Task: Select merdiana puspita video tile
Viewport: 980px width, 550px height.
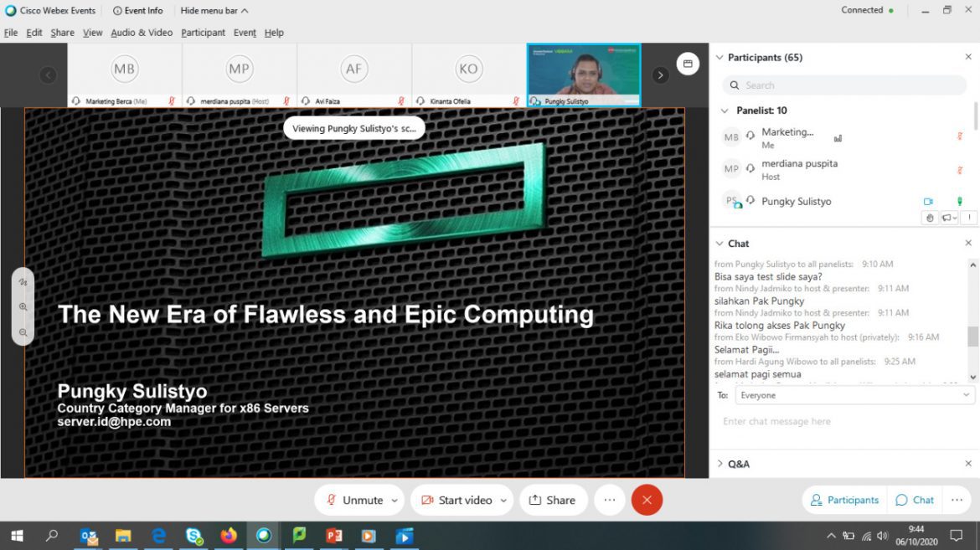Action: 240,75
